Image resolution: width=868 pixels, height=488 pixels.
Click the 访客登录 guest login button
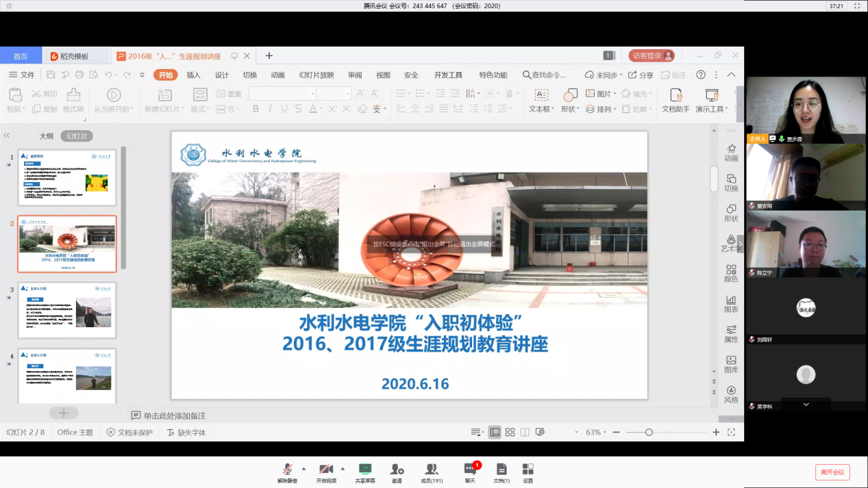point(652,56)
